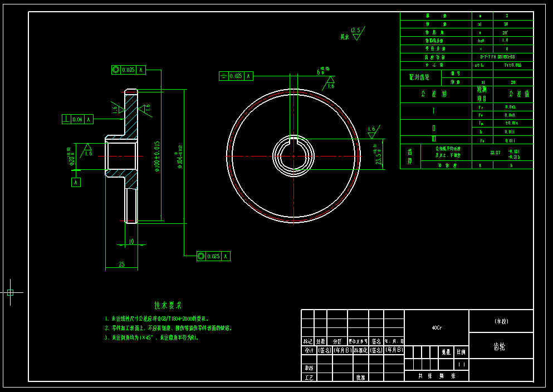Select the perpendicularity 0.04 A tolerance frame
The height and width of the screenshot is (392, 553).
77,119
